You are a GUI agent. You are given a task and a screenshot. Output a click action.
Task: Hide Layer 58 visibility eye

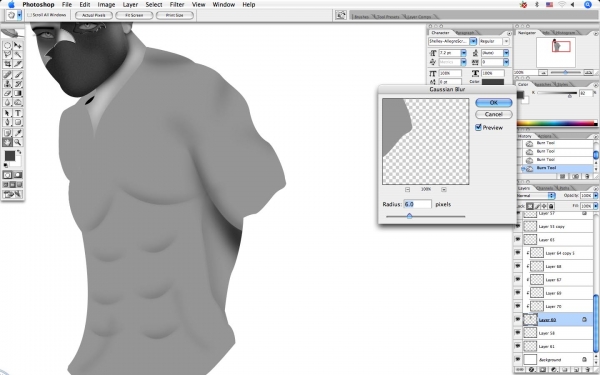tap(518, 333)
